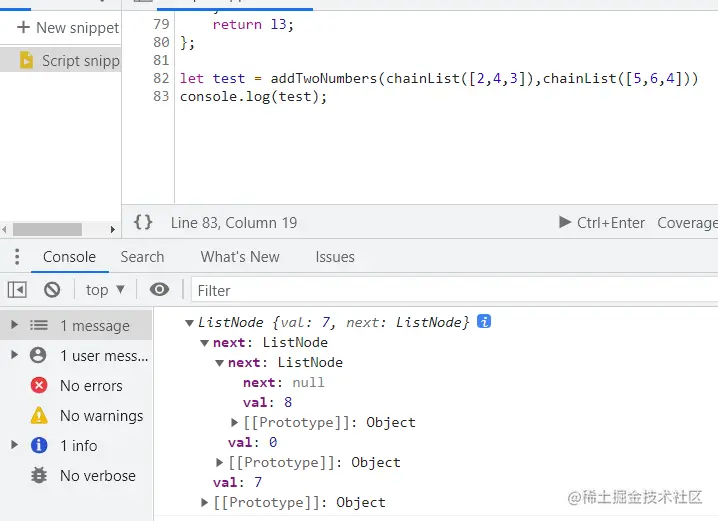Click the 'return l3;' code line

pos(253,24)
